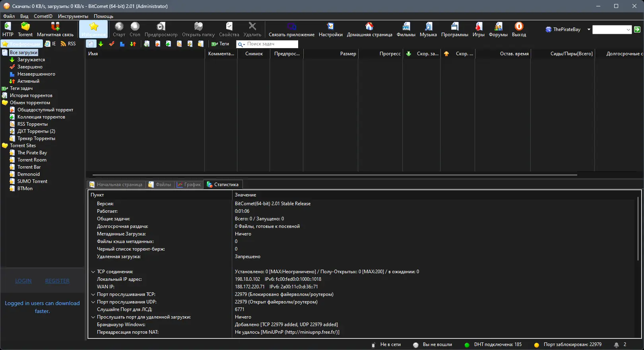Open the Инструменты menu
The width and height of the screenshot is (644, 350).
(73, 16)
